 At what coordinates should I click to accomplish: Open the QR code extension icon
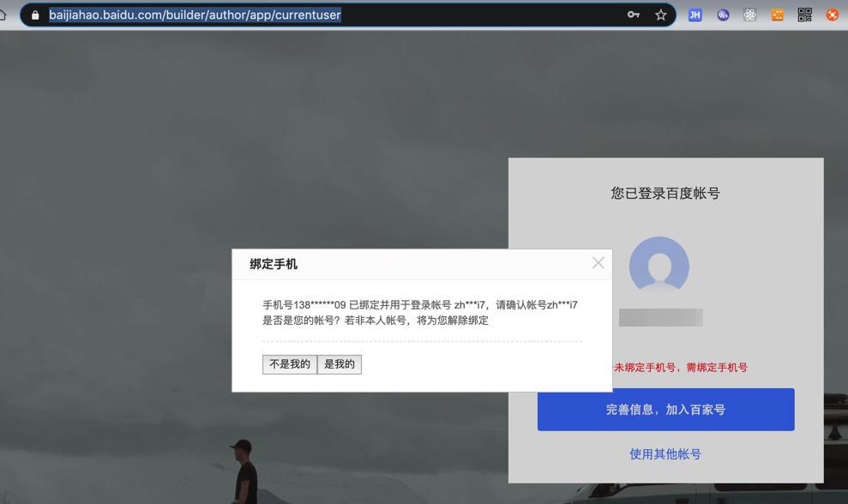click(805, 15)
